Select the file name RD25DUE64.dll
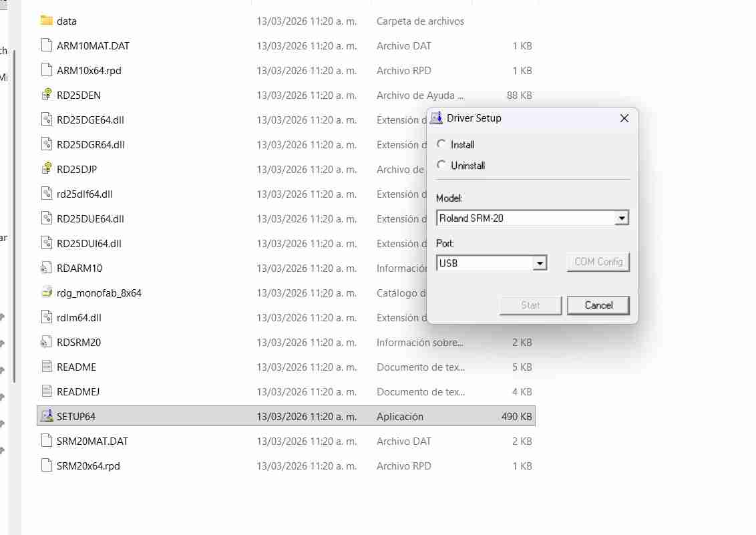 pyautogui.click(x=90, y=219)
